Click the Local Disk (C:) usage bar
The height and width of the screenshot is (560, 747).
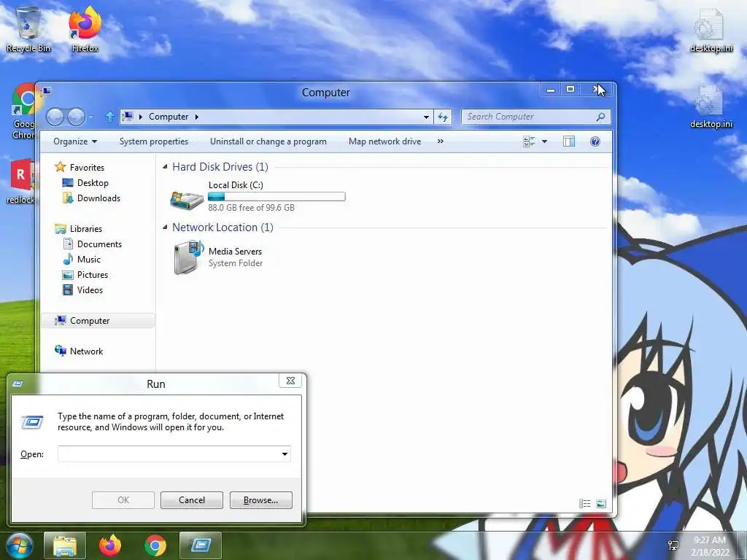click(276, 197)
